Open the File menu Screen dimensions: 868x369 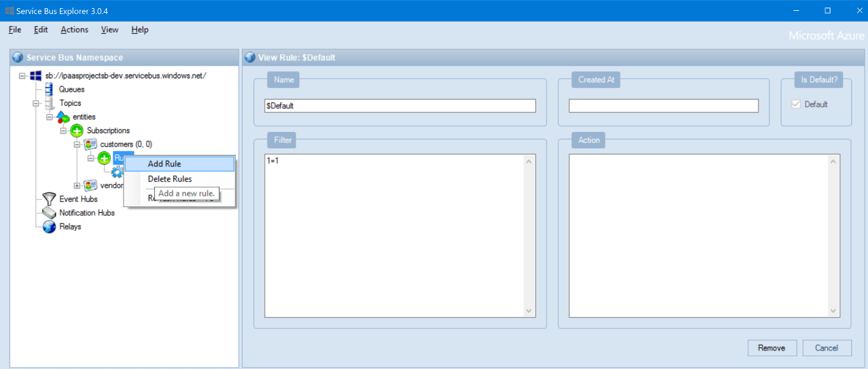[15, 29]
